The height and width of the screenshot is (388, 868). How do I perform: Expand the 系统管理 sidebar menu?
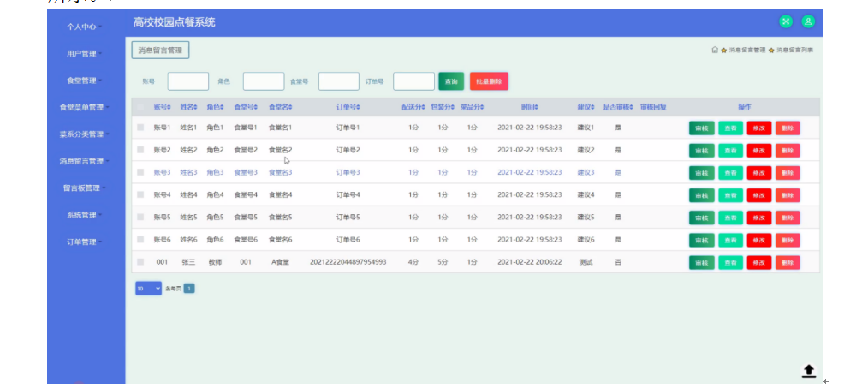pos(84,214)
